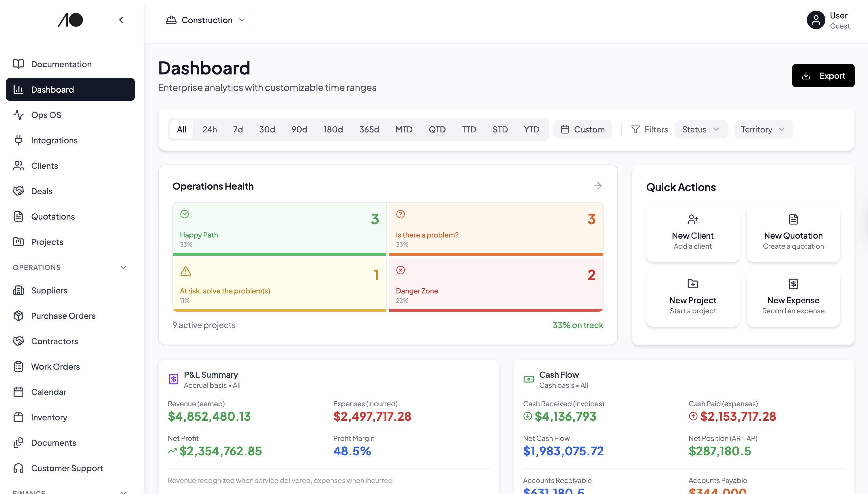Click the collapse sidebar chevron icon
Viewport: 868px width, 494px height.
tap(121, 20)
